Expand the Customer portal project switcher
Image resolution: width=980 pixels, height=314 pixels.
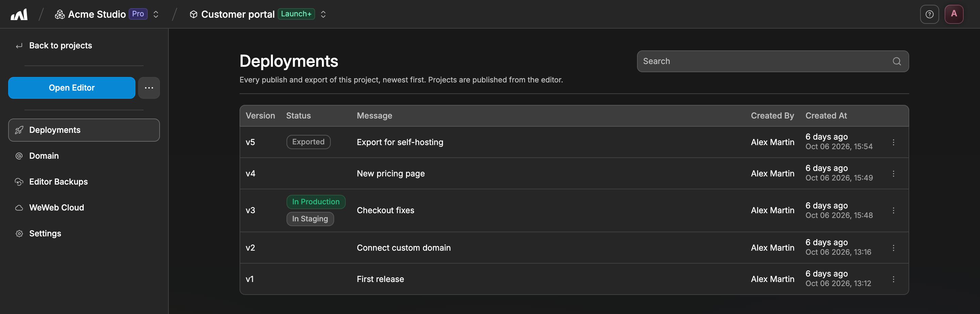[x=323, y=14]
